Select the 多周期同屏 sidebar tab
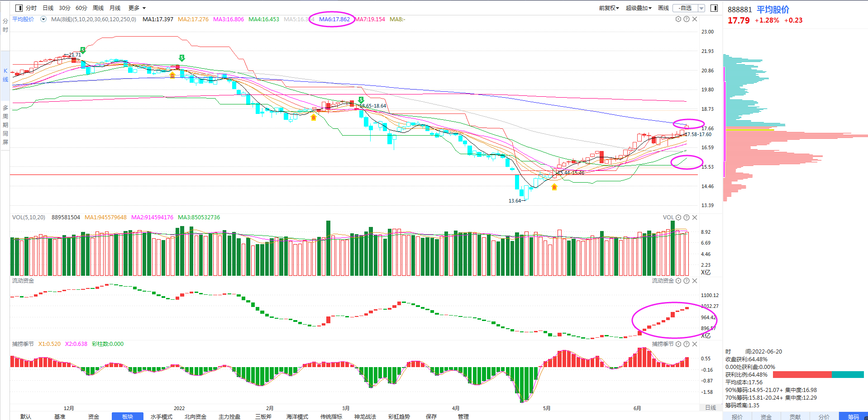868x420 pixels. (x=5, y=125)
